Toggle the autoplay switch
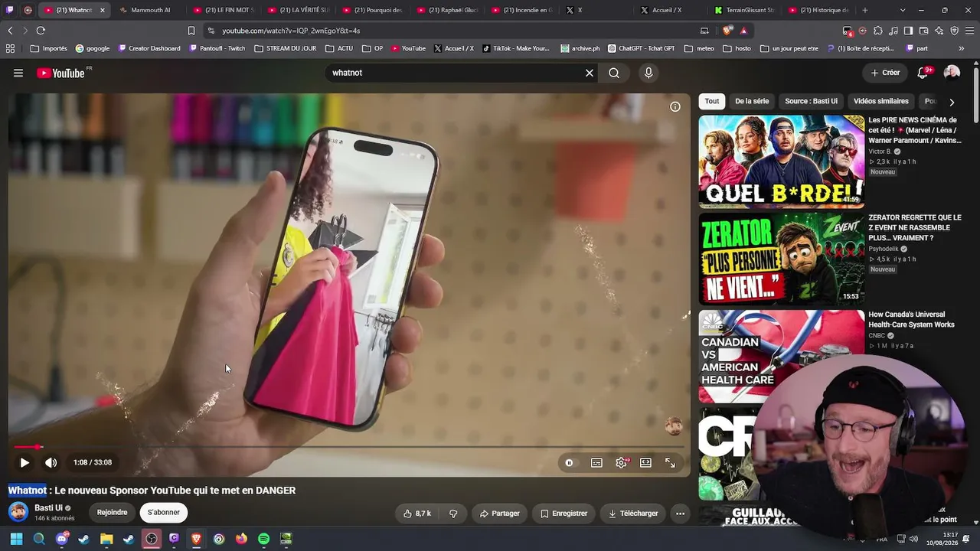The height and width of the screenshot is (551, 980). pos(569,462)
